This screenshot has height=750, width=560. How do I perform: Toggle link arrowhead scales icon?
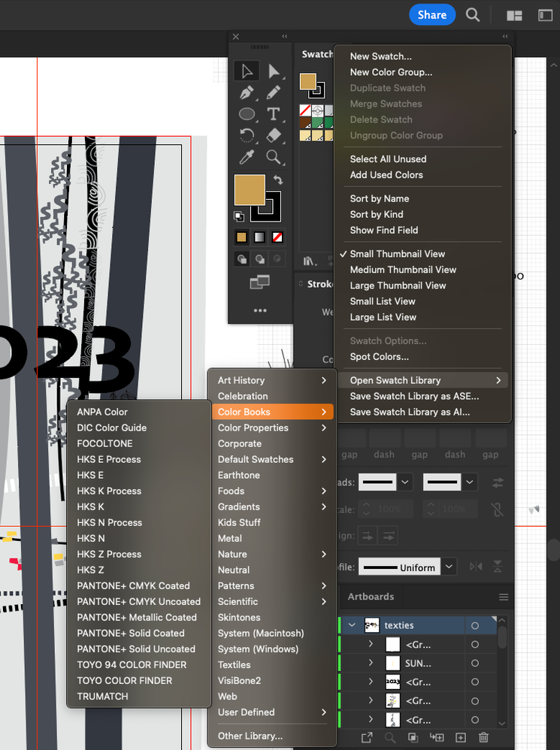[498, 510]
